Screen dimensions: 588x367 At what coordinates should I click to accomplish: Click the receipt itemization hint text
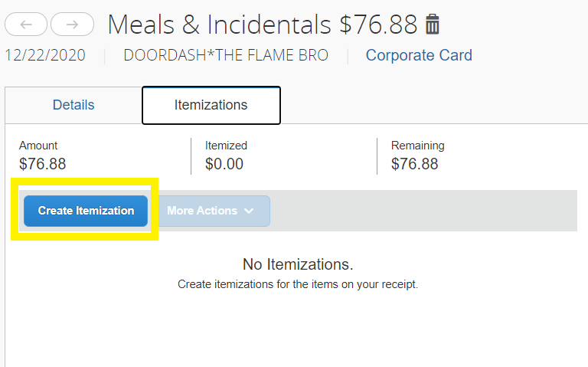point(298,284)
